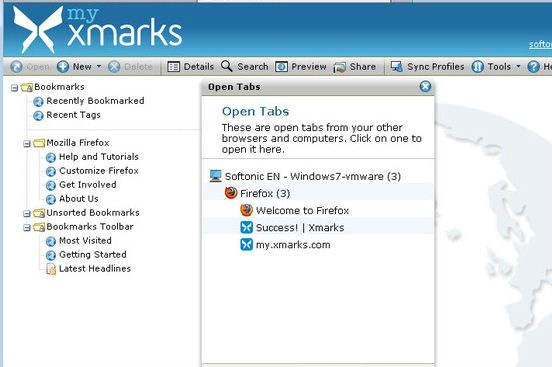Open the Welcome to Firefox tab
The height and width of the screenshot is (367, 552).
(302, 211)
